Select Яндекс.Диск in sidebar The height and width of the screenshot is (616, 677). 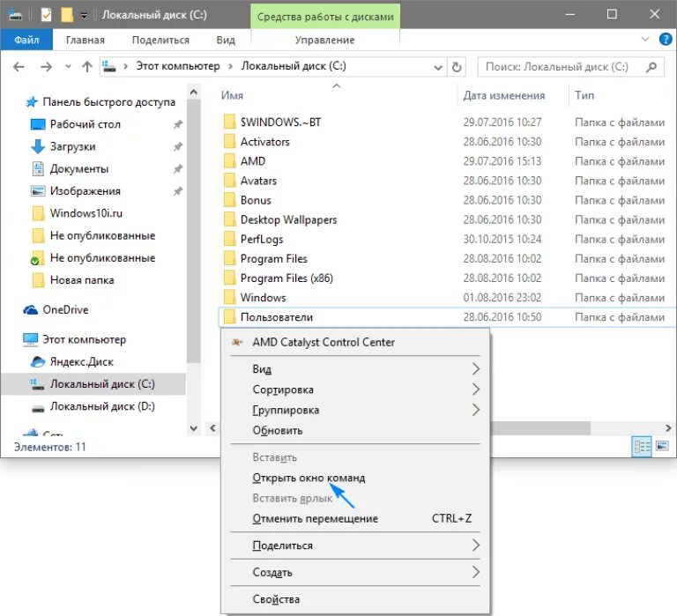click(82, 361)
